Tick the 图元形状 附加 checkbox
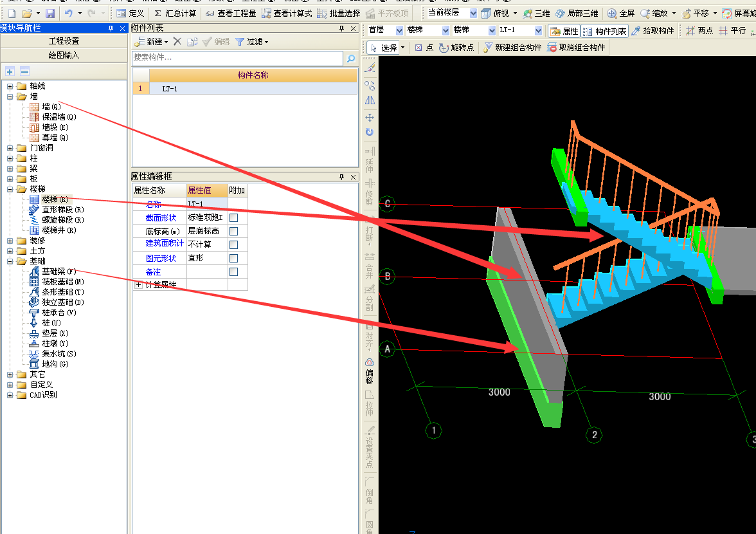The width and height of the screenshot is (756, 534). point(234,258)
